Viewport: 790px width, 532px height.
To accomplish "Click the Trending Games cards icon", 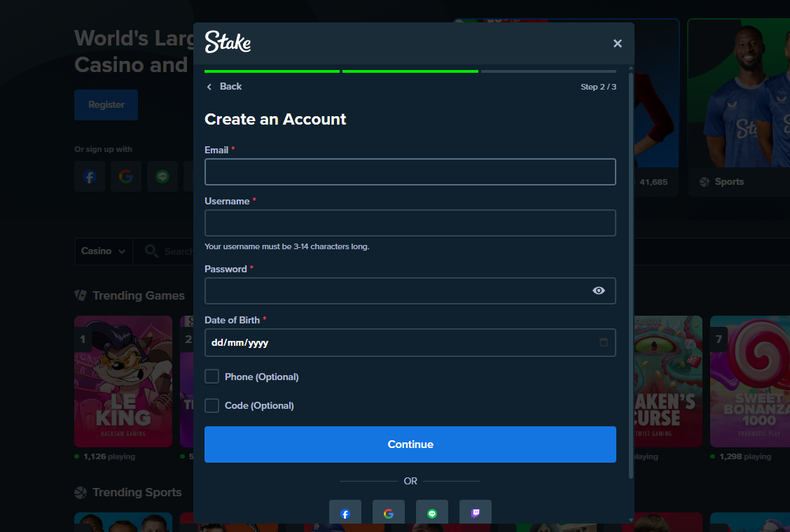I will pos(81,295).
